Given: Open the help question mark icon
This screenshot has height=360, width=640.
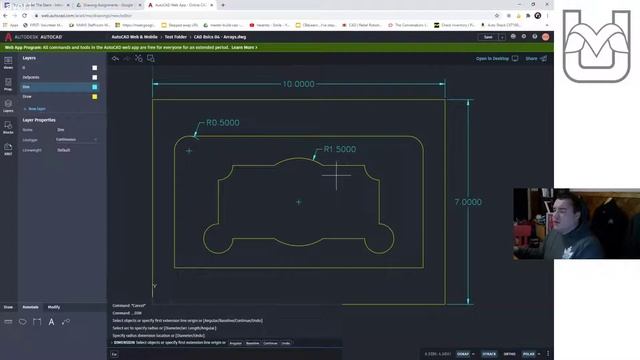Looking at the screenshot, I should click(534, 37).
